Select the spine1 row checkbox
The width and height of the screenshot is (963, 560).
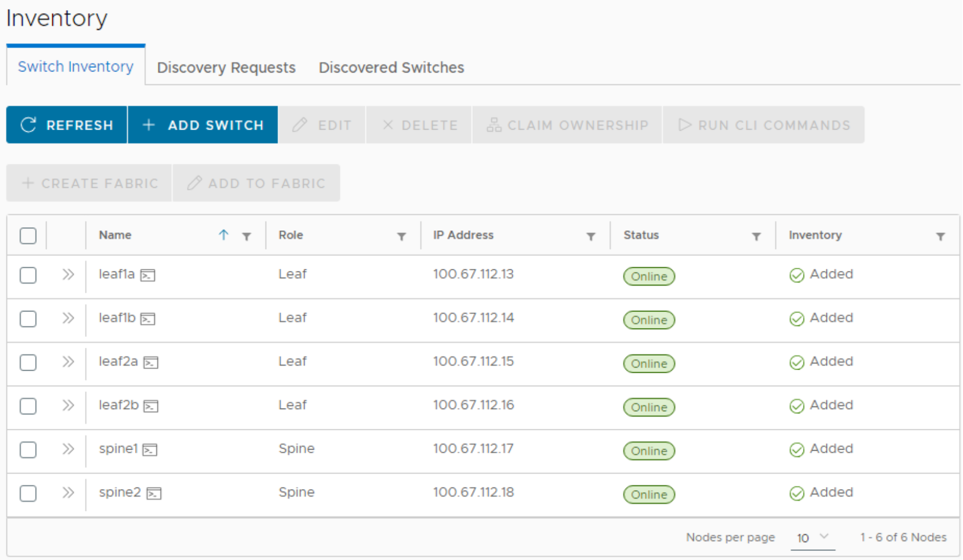point(28,450)
